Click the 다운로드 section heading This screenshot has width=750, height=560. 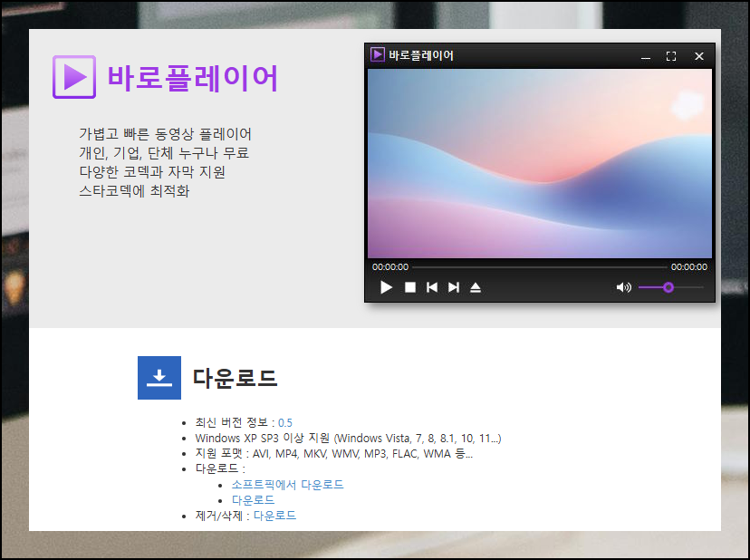pos(235,378)
